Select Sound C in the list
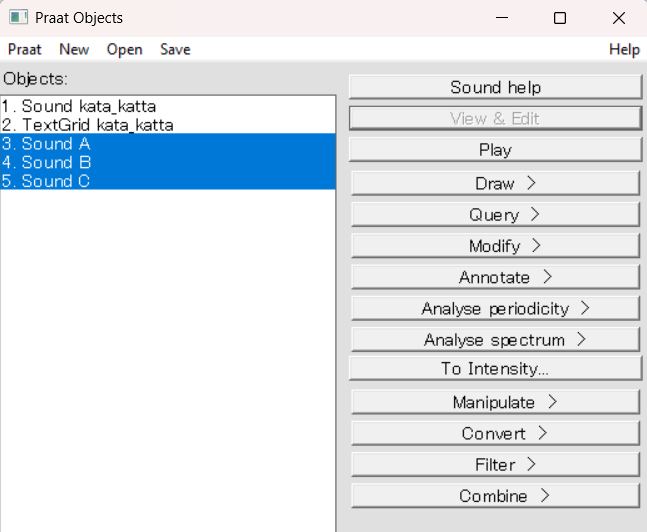Viewport: 647px width, 532px height. (x=168, y=181)
